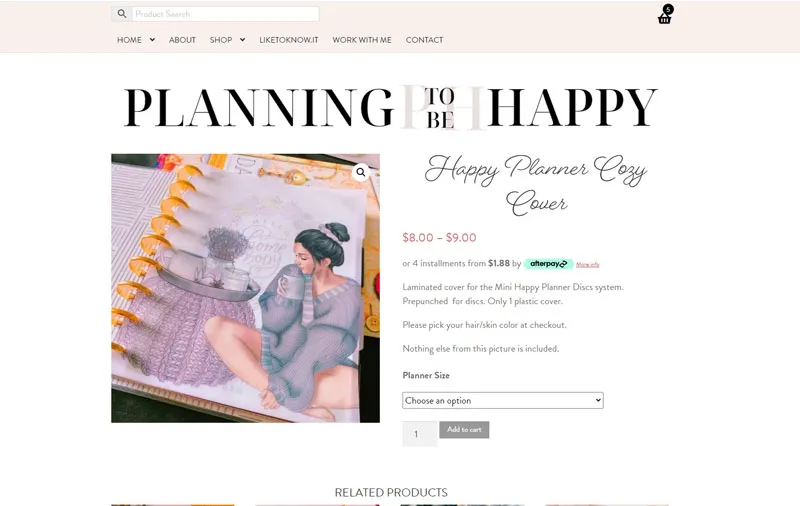Click the SHOP menu label

tap(221, 40)
